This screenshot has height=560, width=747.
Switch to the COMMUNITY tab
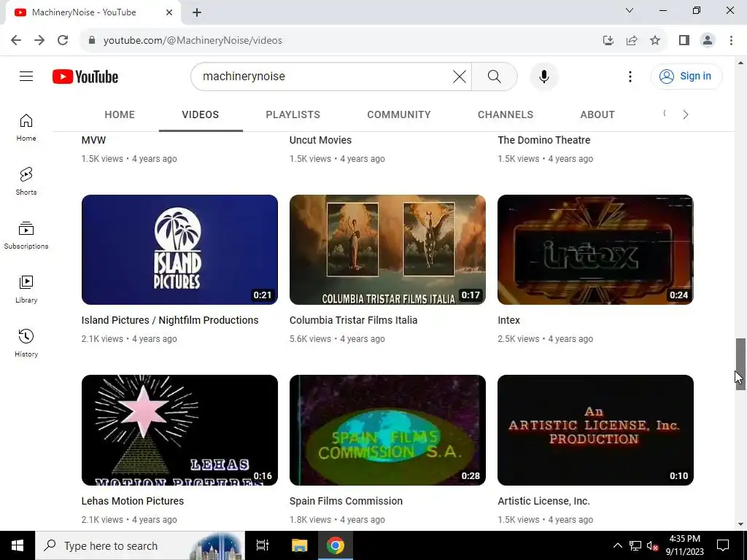[399, 114]
